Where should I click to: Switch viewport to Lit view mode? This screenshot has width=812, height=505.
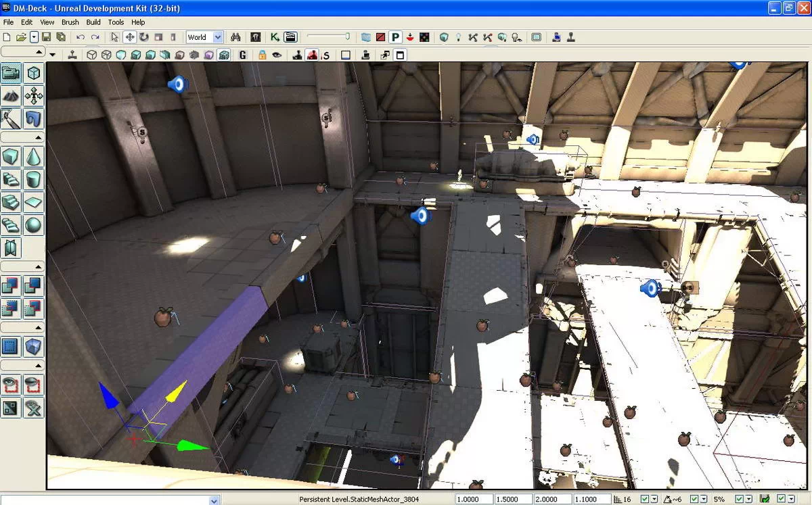point(135,55)
